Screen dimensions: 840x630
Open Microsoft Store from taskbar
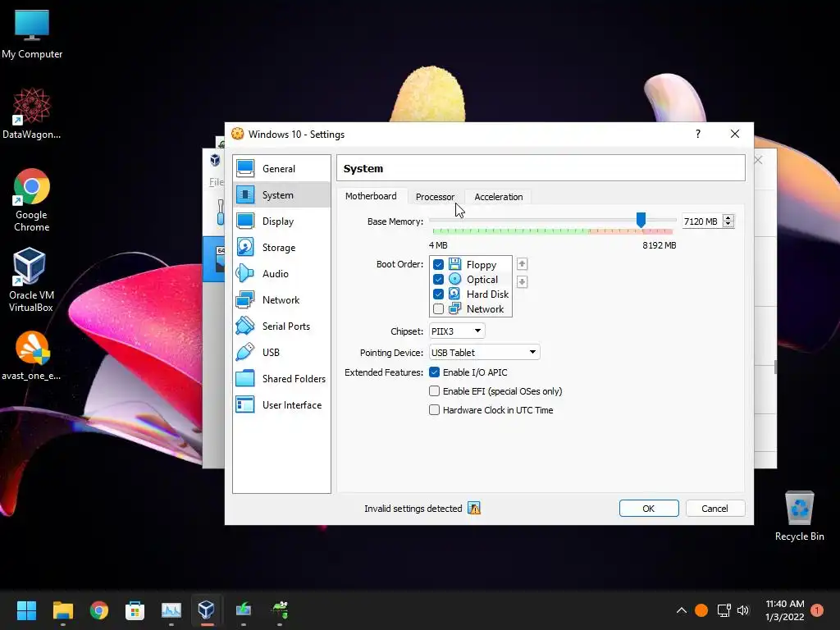click(135, 610)
